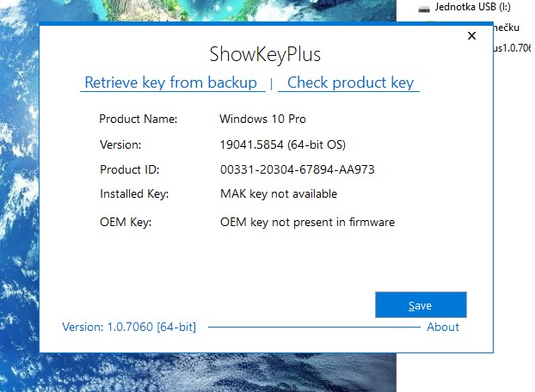Close the ShowKeyPlus window
535x392 pixels.
pyautogui.click(x=471, y=35)
